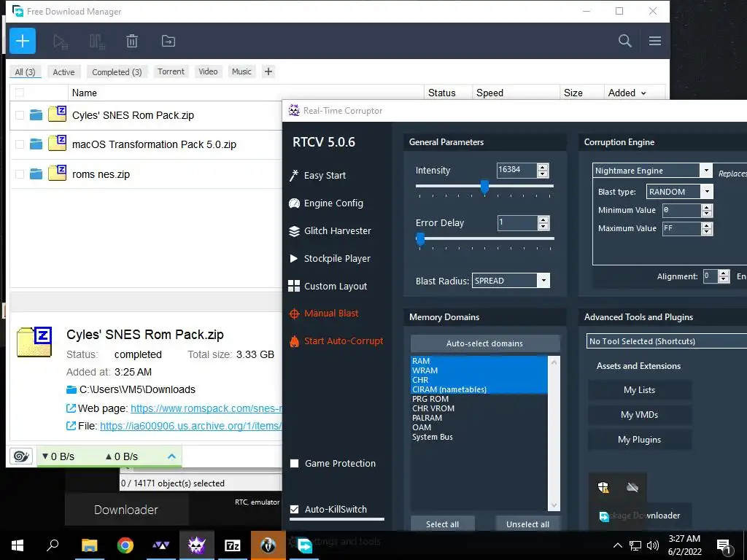Viewport: 747px width, 560px height.
Task: Click the start downloads play icon
Action: click(x=61, y=42)
